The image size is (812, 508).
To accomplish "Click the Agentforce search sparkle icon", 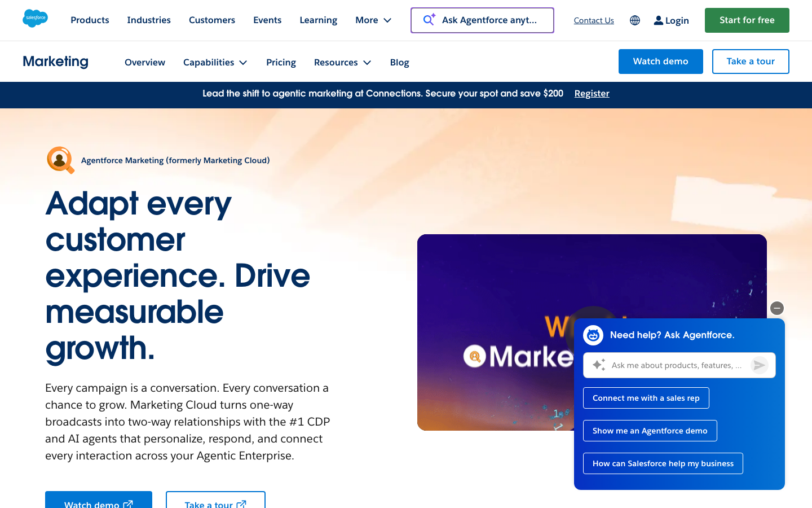I will coord(429,20).
